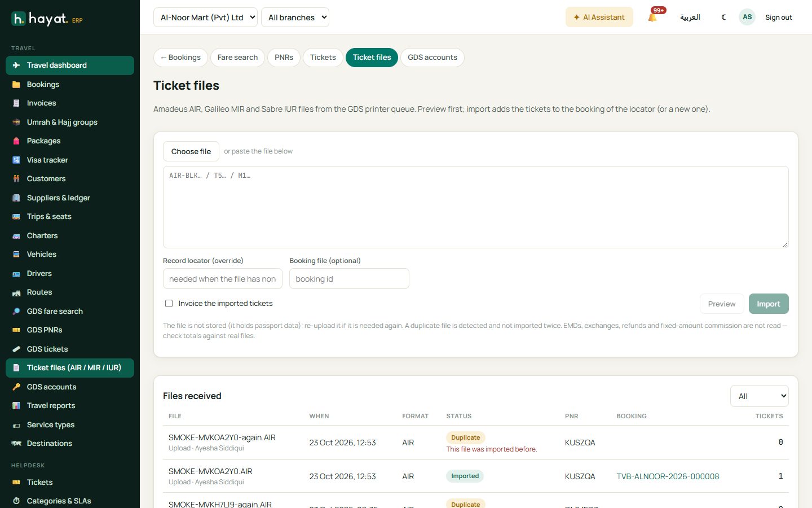The width and height of the screenshot is (812, 508).
Task: Click Sign out
Action: click(778, 17)
